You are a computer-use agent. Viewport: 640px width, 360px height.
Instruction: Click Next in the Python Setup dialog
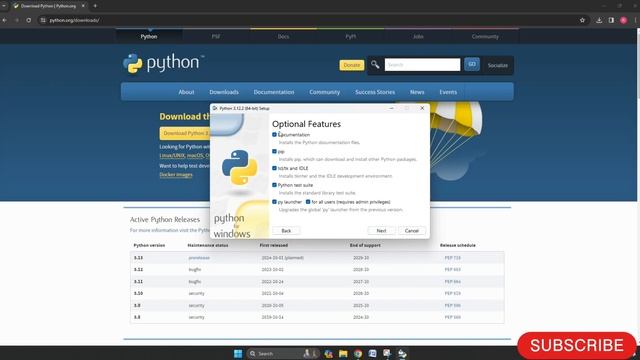coord(381,231)
